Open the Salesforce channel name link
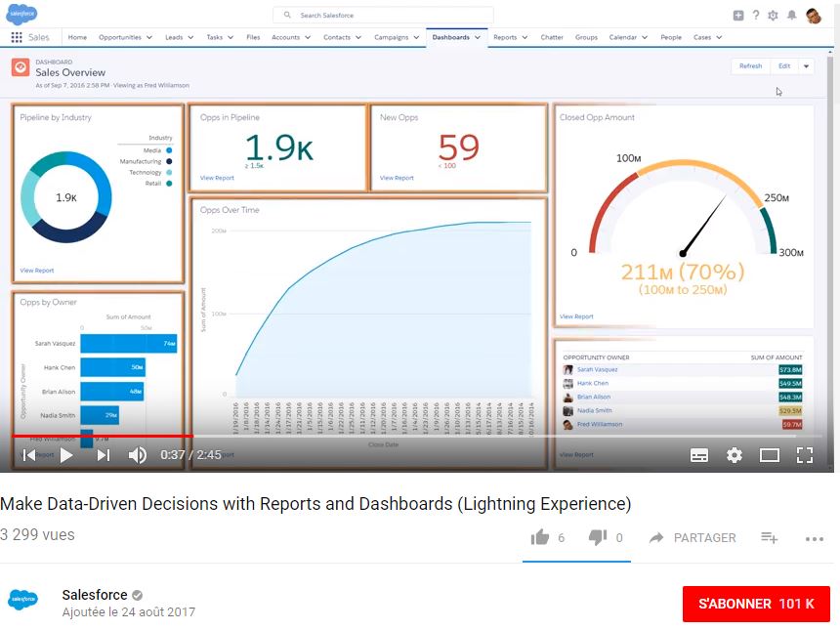The image size is (840, 630). [95, 595]
